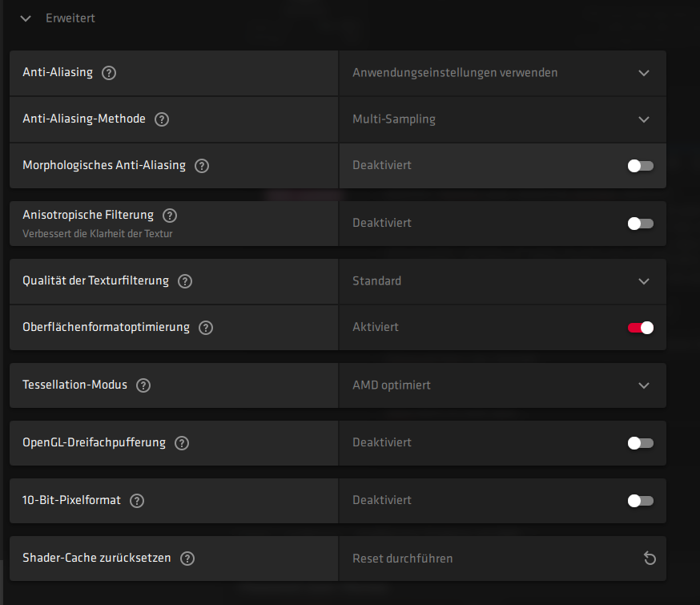The height and width of the screenshot is (605, 700).
Task: Click Deaktiviert text in Anisotropische row
Action: (x=382, y=223)
